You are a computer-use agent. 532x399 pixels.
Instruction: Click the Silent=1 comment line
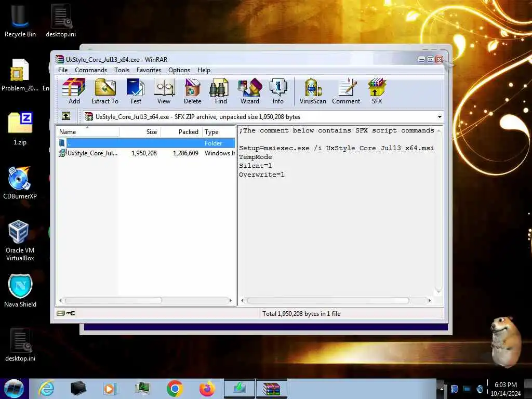(255, 166)
